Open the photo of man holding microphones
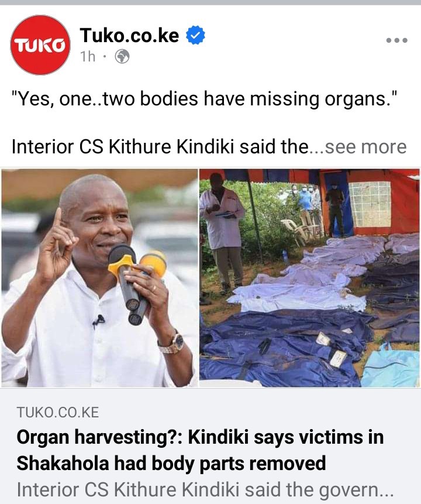The image size is (421, 504). click(x=99, y=278)
